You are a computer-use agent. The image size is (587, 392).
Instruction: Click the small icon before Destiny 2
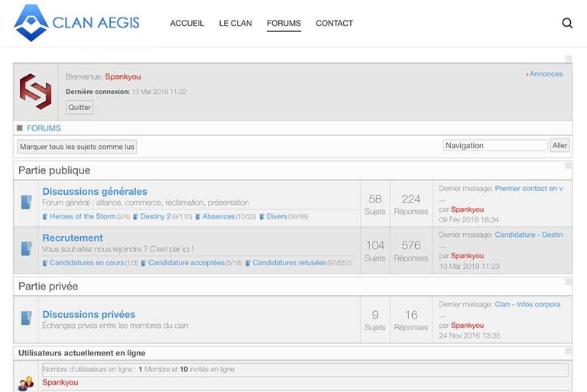pyautogui.click(x=135, y=217)
